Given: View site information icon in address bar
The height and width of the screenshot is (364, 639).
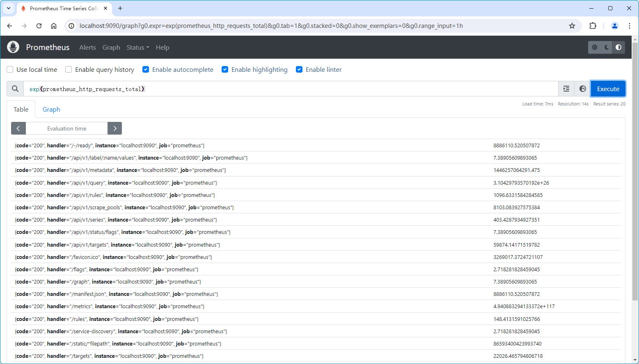Looking at the screenshot, I should click(71, 26).
